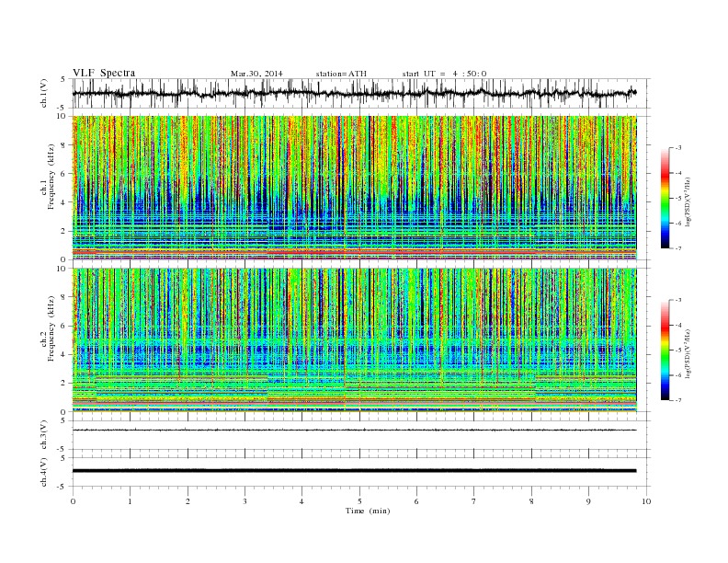Click the 'Time (min)' axis title
The height and width of the screenshot is (563, 728).
click(368, 511)
